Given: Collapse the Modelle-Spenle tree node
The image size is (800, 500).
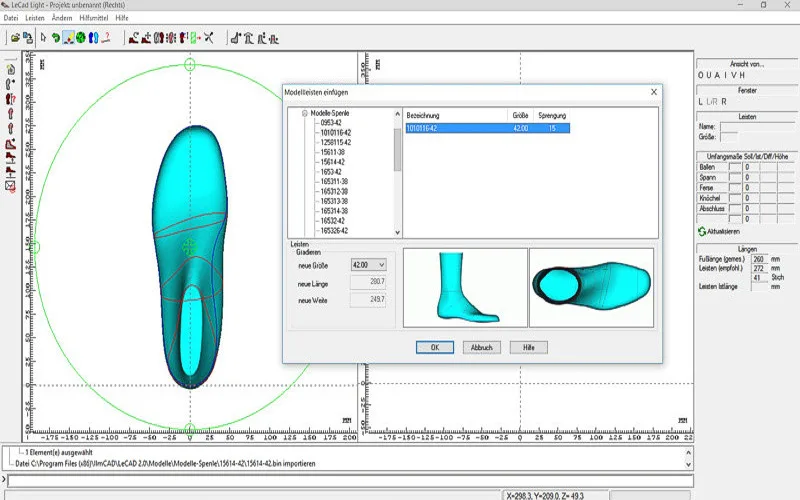Looking at the screenshot, I should [x=305, y=113].
